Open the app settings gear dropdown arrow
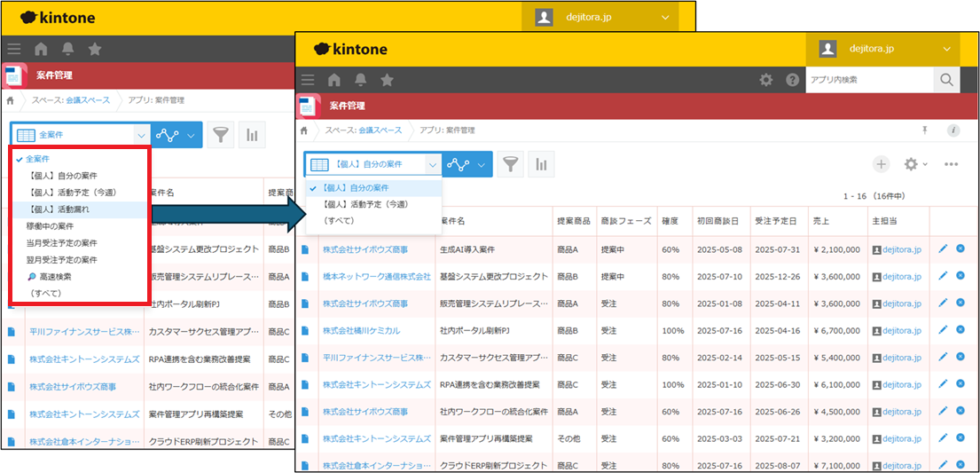Image resolution: width=980 pixels, height=473 pixels. [925, 164]
